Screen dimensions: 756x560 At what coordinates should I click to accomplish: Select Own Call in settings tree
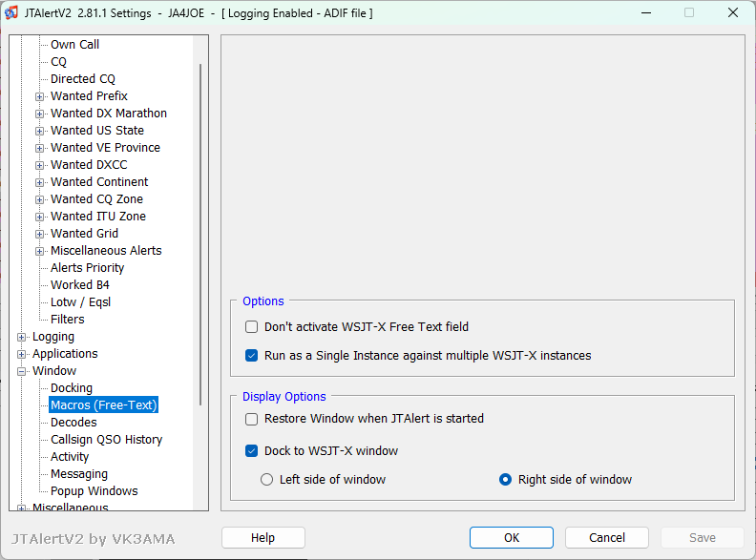[x=74, y=44]
